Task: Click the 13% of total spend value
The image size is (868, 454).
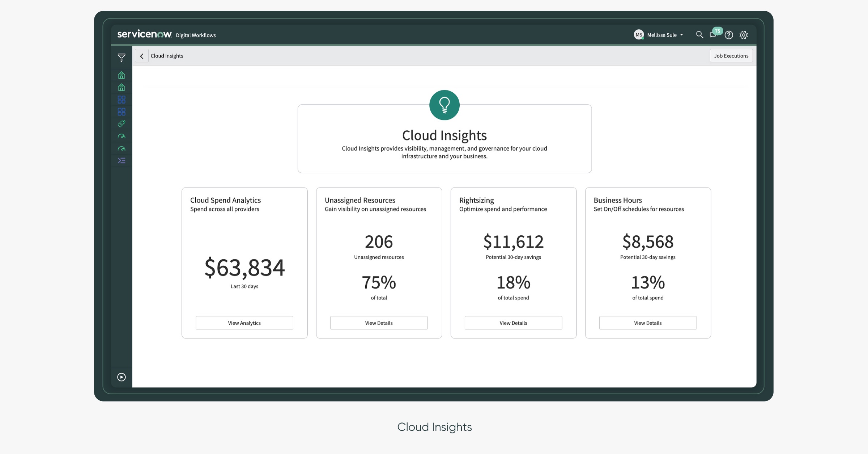Action: click(648, 282)
